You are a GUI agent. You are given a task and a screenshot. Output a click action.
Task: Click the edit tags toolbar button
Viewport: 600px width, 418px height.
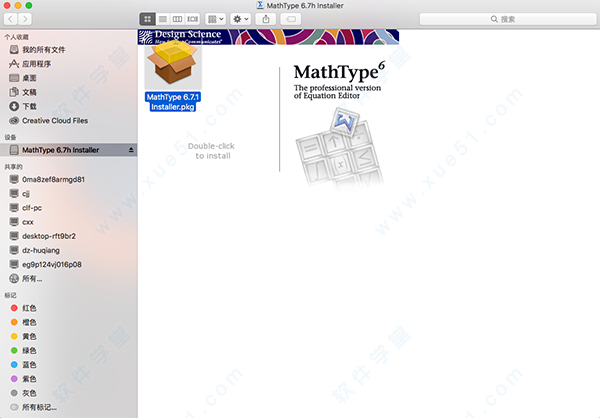(291, 19)
